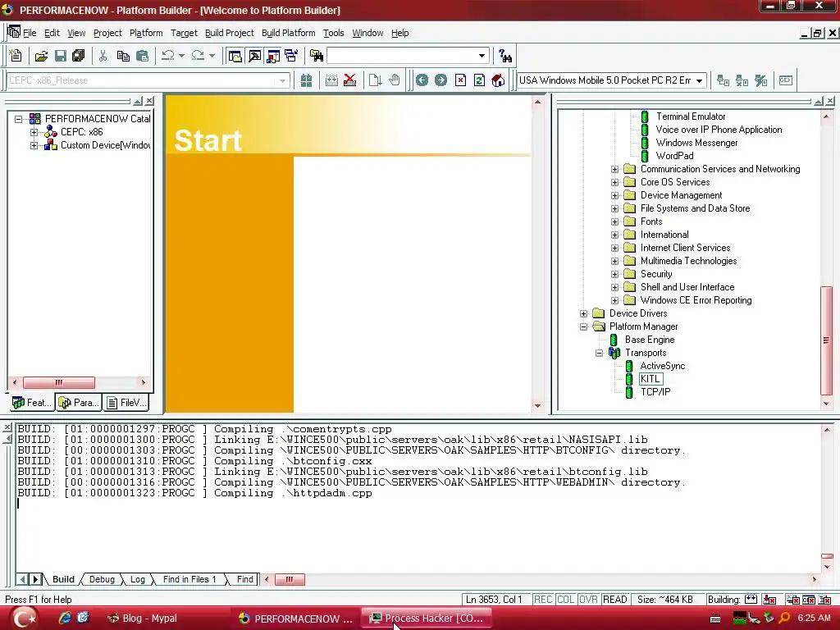Expand the Custom Device tree node
This screenshot has height=630, width=840.
(34, 145)
